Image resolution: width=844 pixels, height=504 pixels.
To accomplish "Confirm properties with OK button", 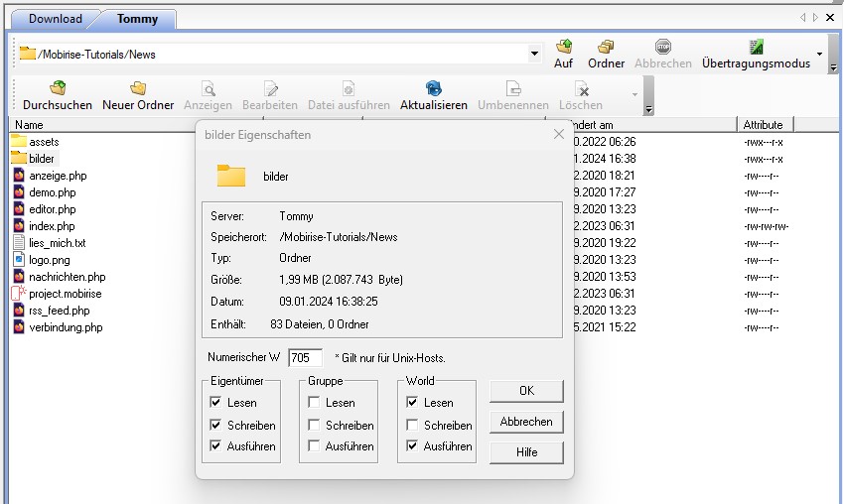I will point(526,391).
